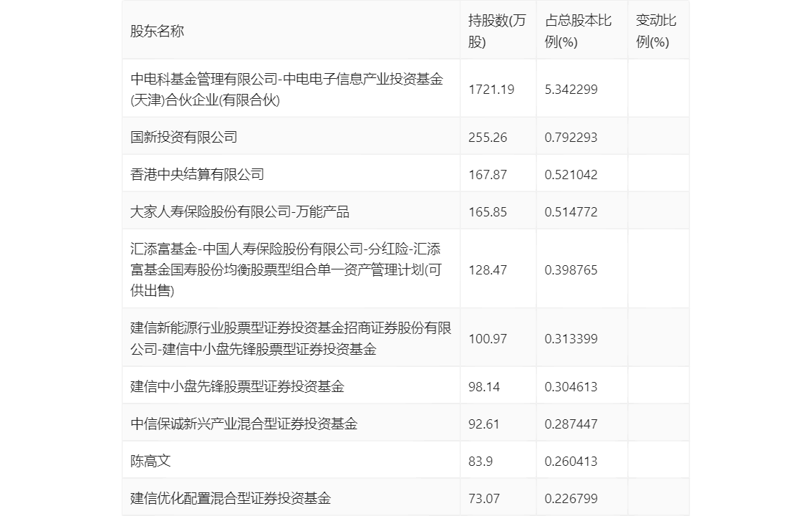Select the value 73.07
Screen dimensions: 812x516
(484, 498)
